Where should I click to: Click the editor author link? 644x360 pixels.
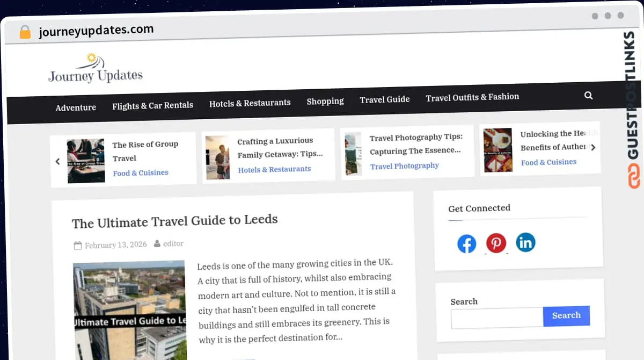[173, 243]
